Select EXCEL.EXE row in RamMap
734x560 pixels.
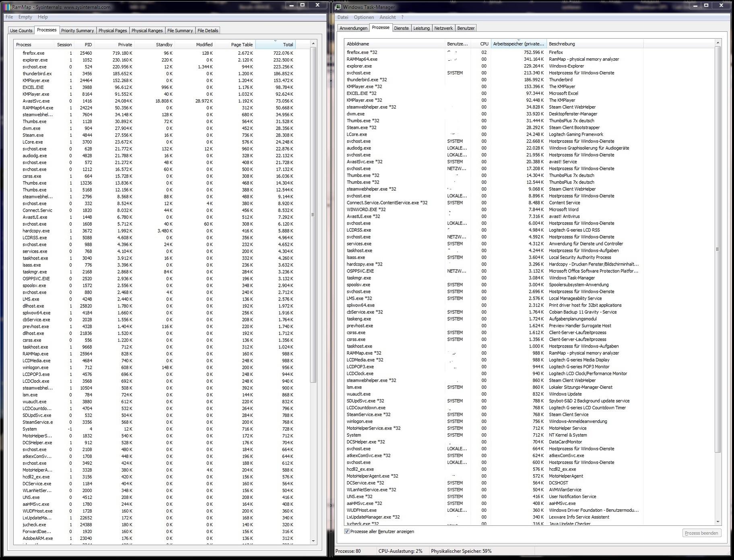tap(155, 87)
